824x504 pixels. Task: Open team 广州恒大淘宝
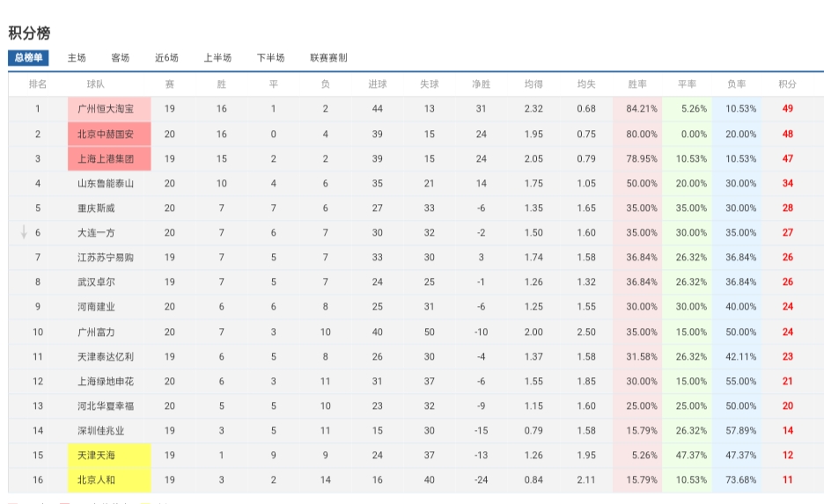(x=106, y=109)
